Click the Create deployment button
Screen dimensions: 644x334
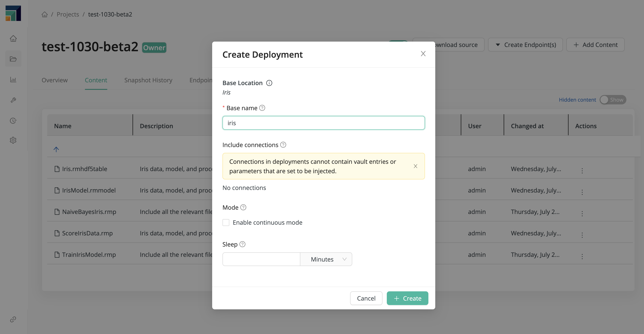coord(407,298)
